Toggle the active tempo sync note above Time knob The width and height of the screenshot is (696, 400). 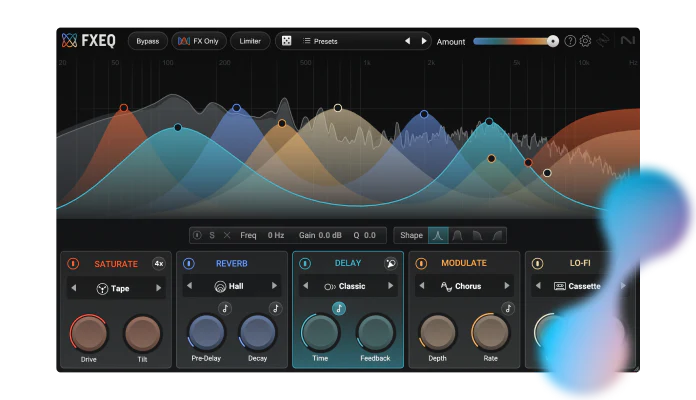tap(339, 309)
